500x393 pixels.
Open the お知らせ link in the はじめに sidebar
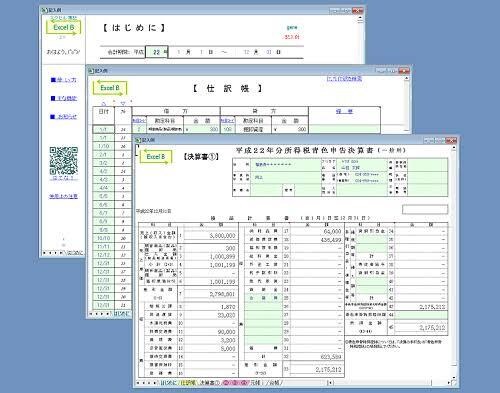64,116
